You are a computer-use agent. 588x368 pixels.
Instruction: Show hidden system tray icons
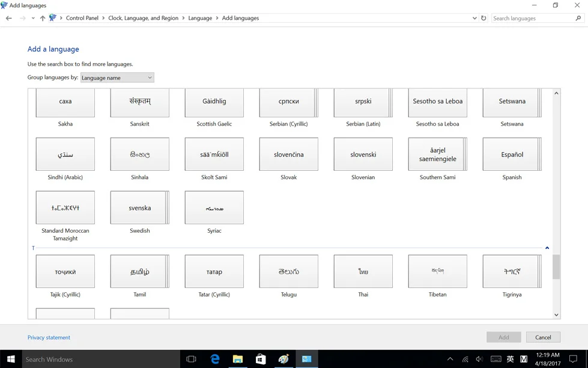450,359
